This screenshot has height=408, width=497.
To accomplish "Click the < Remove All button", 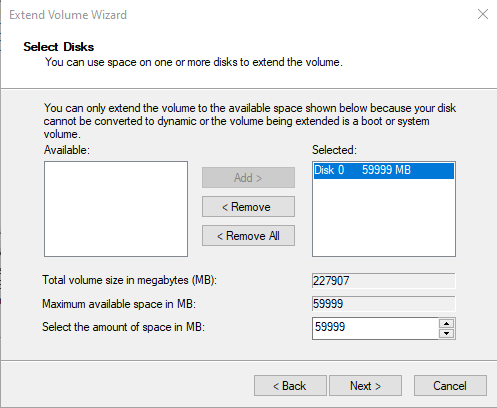I will pyautogui.click(x=248, y=236).
